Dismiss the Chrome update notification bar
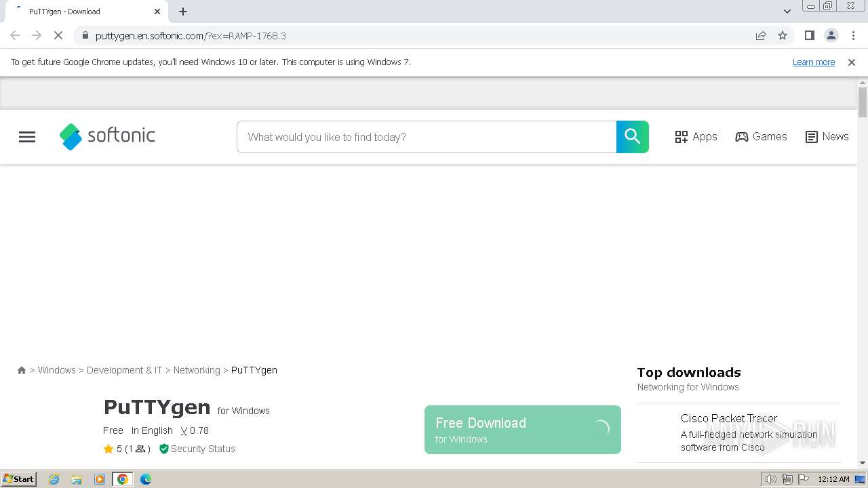Image resolution: width=868 pixels, height=488 pixels. [x=852, y=62]
